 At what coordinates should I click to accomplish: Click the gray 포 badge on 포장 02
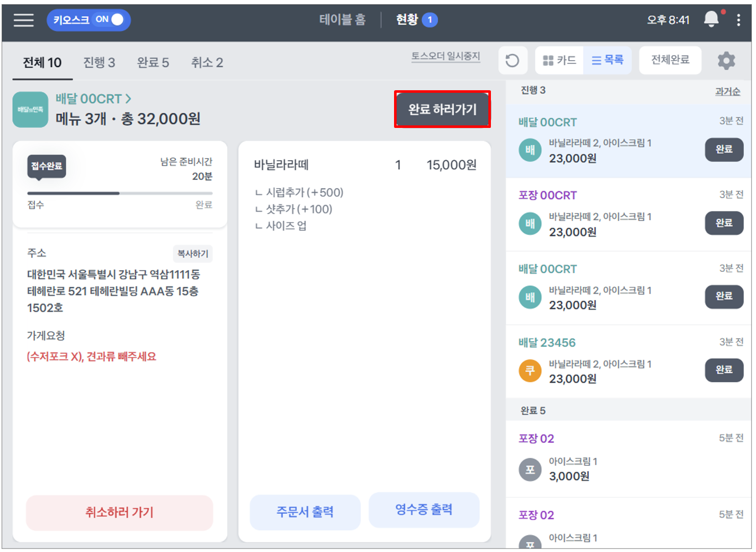[x=530, y=469]
